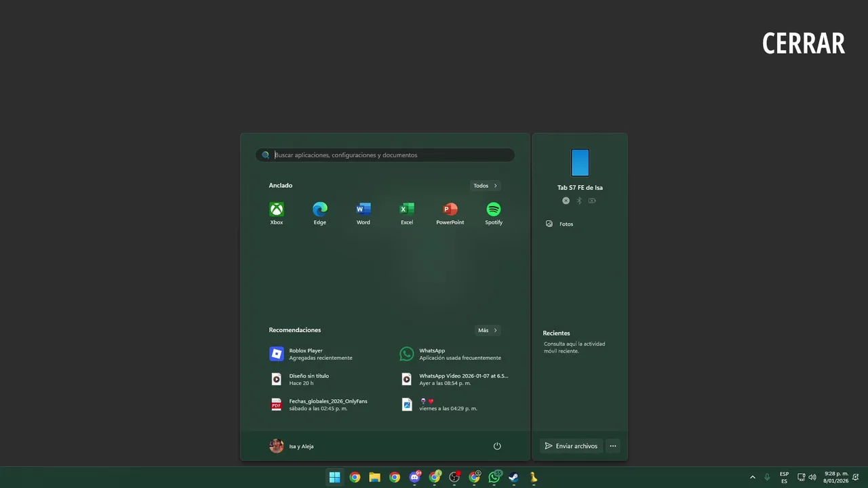Click the Windows Start button on taskbar
This screenshot has width=868, height=488.
(x=334, y=477)
